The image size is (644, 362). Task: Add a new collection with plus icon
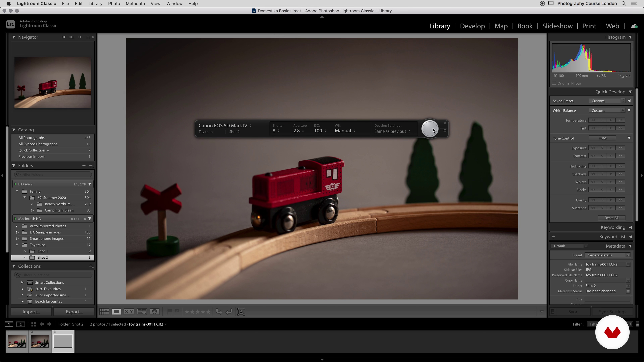[91, 266]
